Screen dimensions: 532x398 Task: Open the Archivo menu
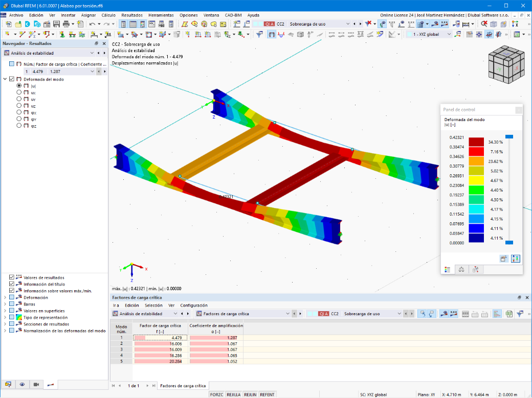click(x=16, y=15)
